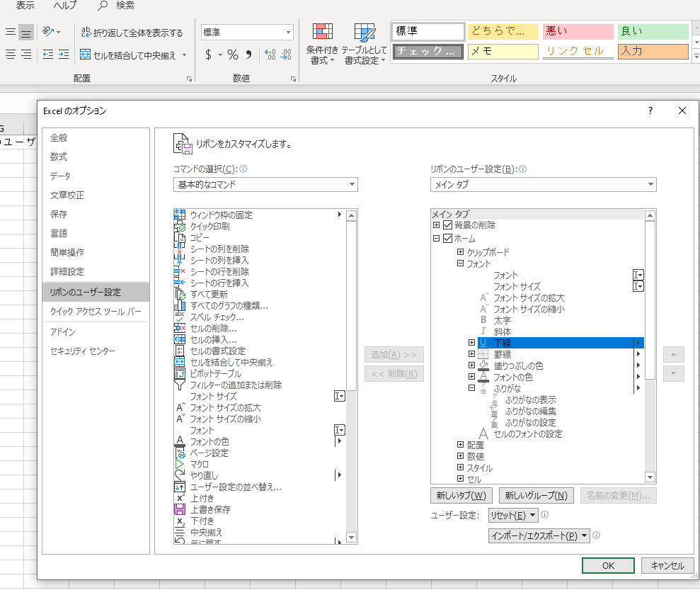Click move up arrow button beside tree
The height and width of the screenshot is (590, 700).
coord(674,355)
